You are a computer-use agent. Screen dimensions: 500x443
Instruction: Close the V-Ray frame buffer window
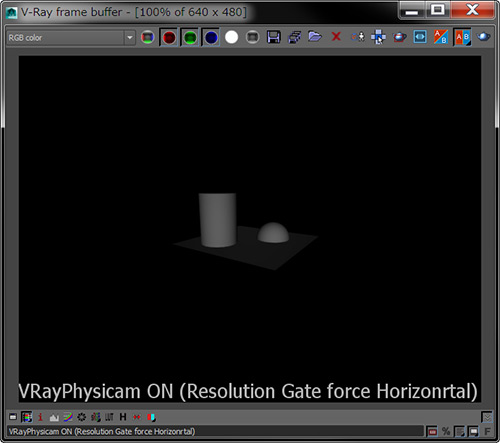point(473,10)
